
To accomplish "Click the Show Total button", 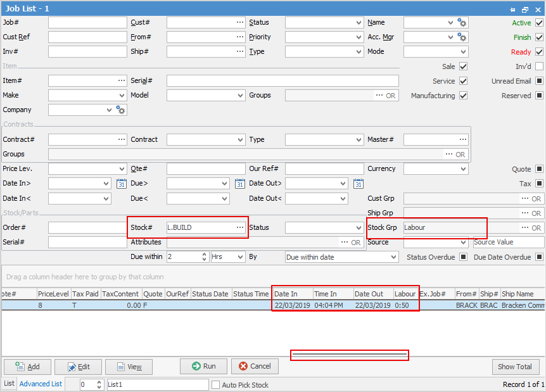I will [x=515, y=367].
